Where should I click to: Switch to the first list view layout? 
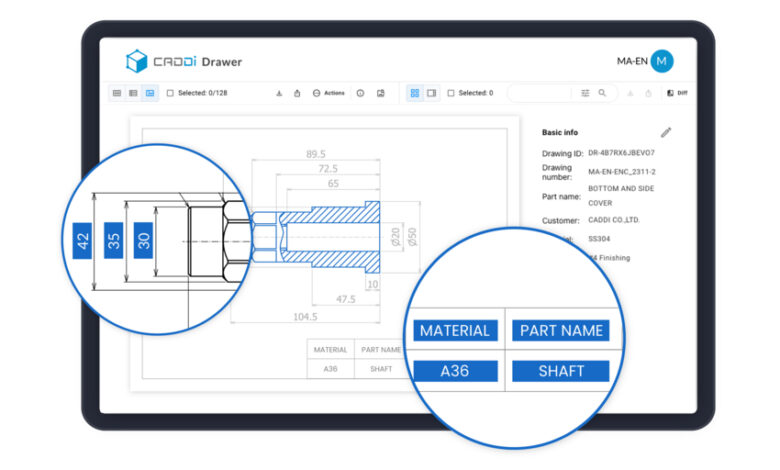(x=117, y=93)
